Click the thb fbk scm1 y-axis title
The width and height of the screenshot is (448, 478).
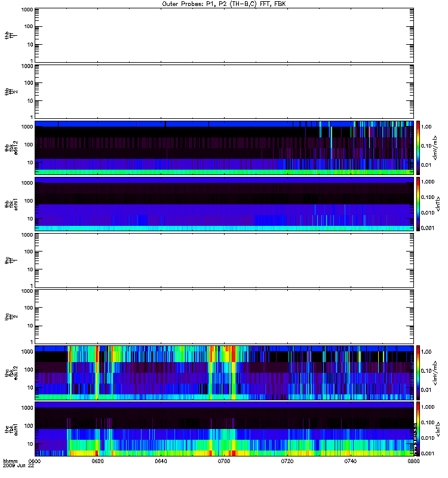(11, 204)
